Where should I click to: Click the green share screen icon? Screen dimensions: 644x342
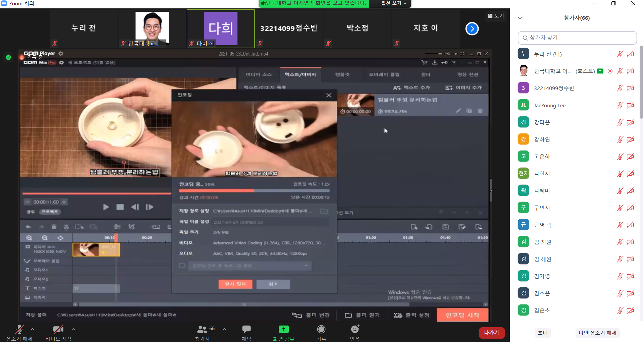click(283, 329)
